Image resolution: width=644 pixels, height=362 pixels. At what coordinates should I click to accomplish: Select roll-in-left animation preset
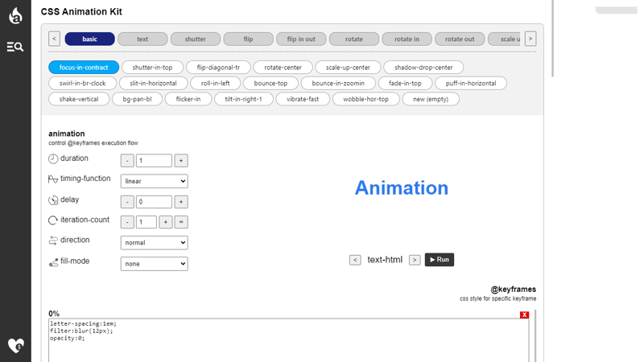click(x=215, y=84)
